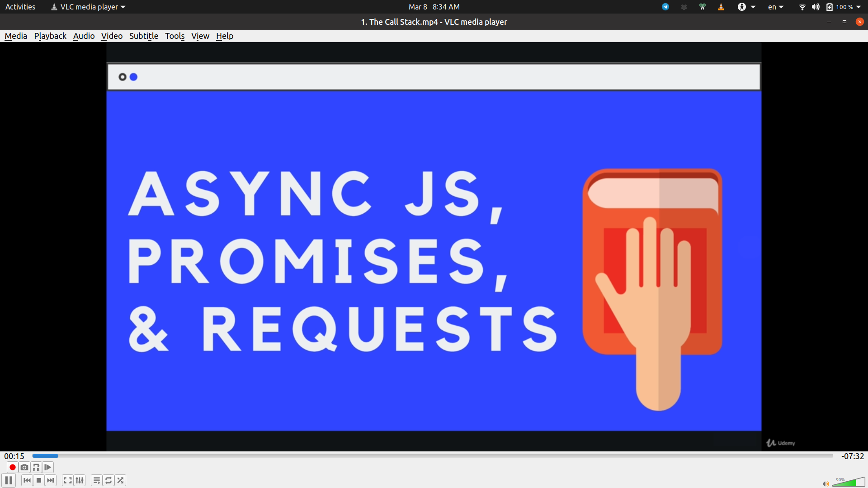Open the en keyboard language dropdown
The image size is (868, 488).
(775, 7)
